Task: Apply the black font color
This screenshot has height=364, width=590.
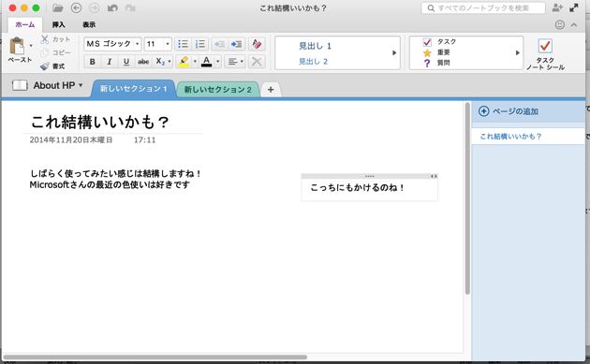Action: pos(206,62)
